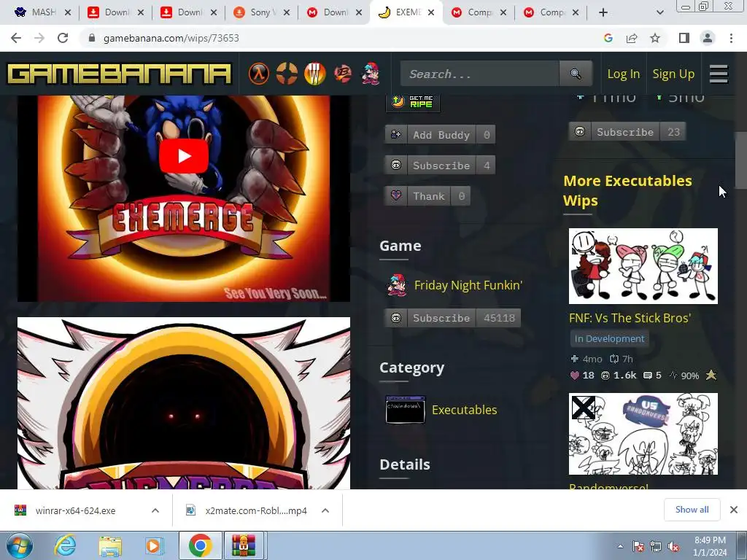Open the Executables category link
This screenshot has width=747, height=560.
pyautogui.click(x=465, y=410)
